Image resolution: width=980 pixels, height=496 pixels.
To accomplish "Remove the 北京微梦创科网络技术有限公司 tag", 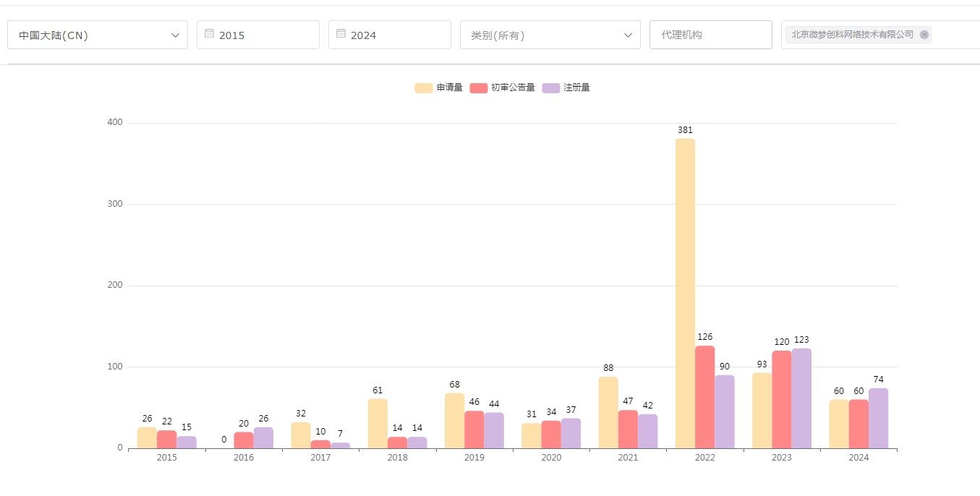I will click(924, 35).
